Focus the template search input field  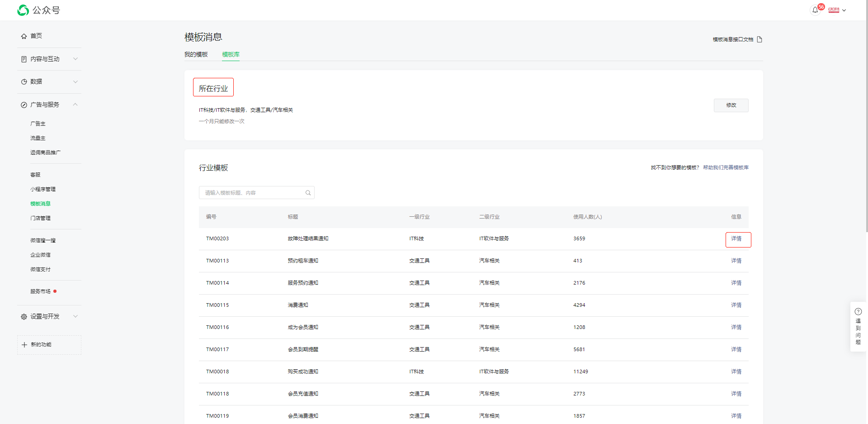(256, 193)
